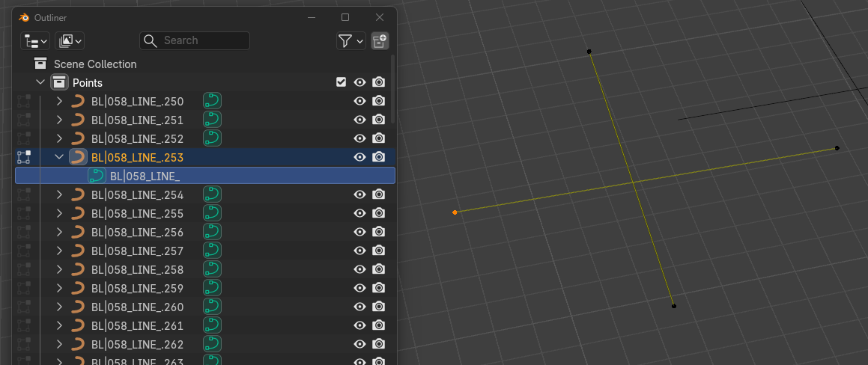Hide BL|058_LINE_.253 in viewport

coord(359,157)
